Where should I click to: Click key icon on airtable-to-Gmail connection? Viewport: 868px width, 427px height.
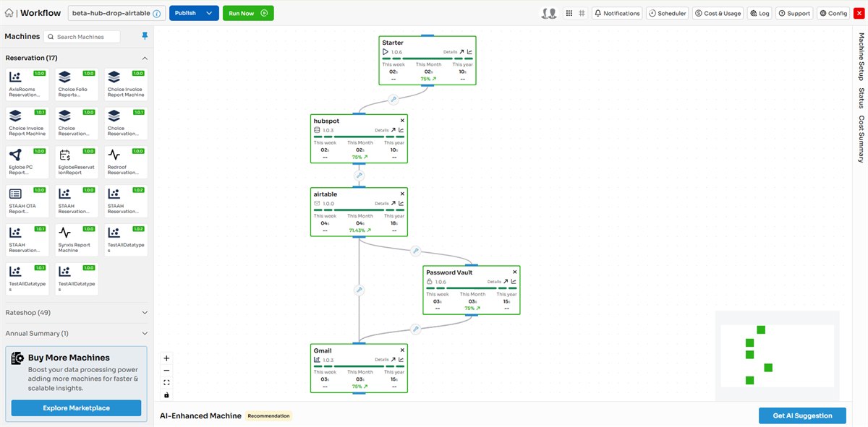359,290
